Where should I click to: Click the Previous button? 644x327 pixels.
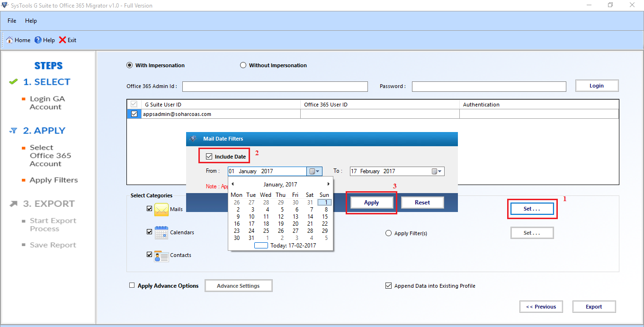(x=541, y=307)
